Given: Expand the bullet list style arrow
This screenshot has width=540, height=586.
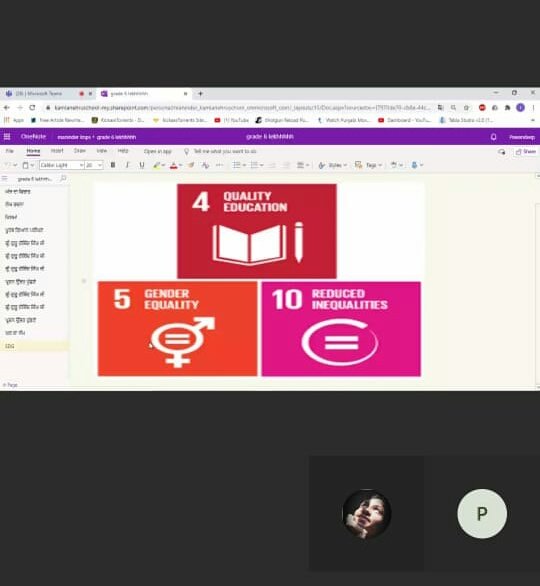Looking at the screenshot, I should click(x=244, y=165).
